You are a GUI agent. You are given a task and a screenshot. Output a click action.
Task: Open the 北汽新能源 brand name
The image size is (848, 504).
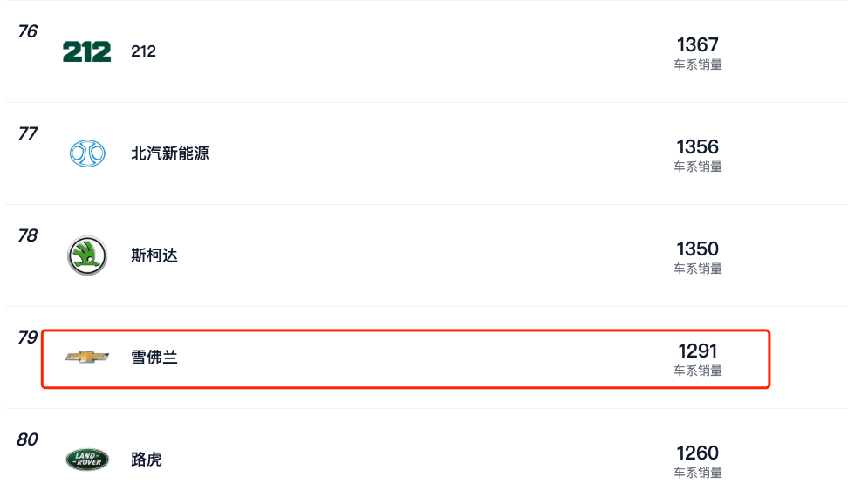170,153
